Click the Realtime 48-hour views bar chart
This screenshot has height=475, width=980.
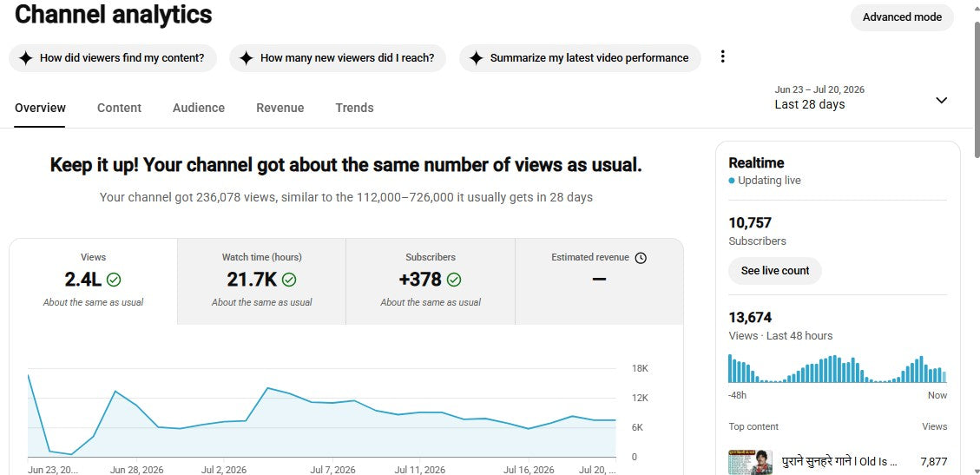pyautogui.click(x=838, y=369)
